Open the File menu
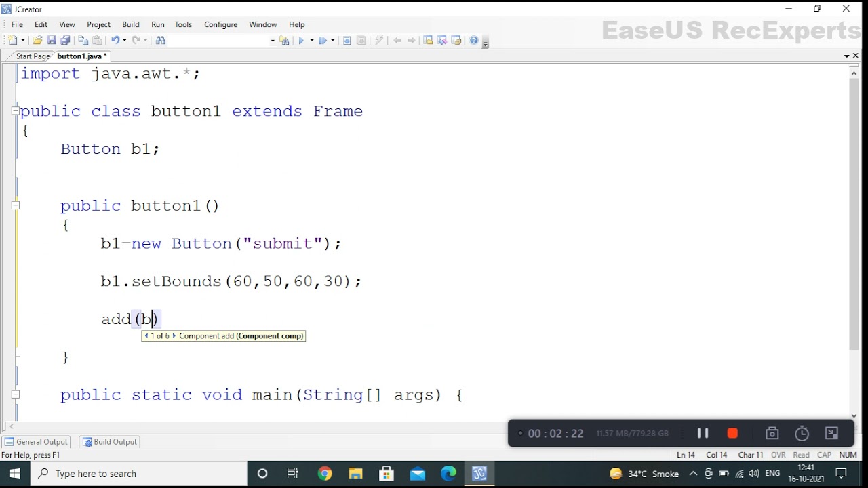 tap(17, 24)
